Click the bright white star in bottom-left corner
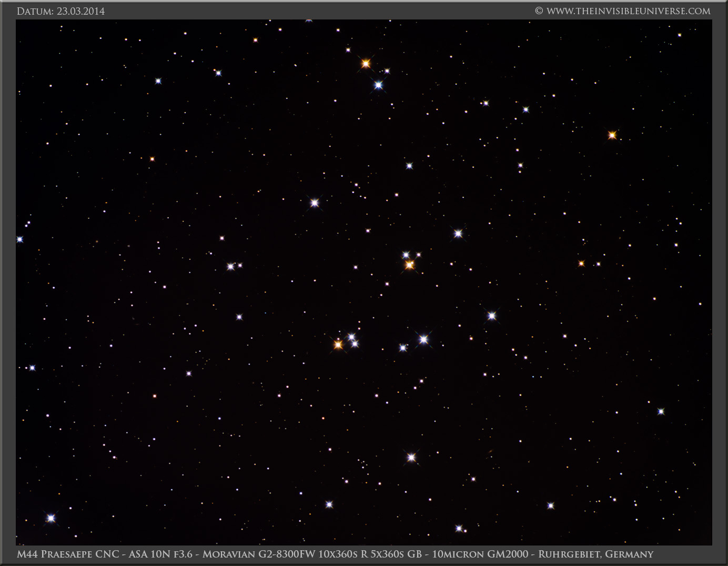 50,518
